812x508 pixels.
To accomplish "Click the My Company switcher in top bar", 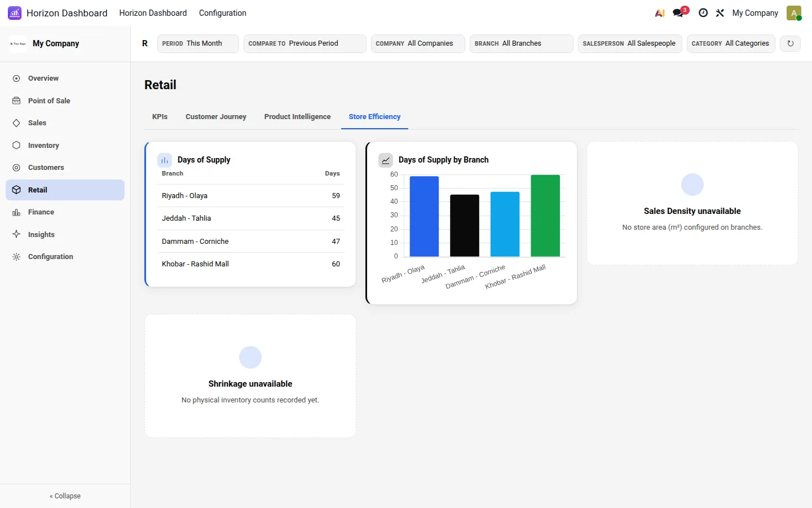I will coord(755,13).
